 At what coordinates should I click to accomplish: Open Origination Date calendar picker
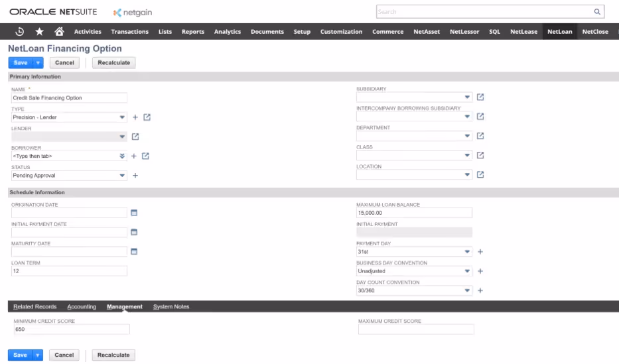pyautogui.click(x=134, y=213)
